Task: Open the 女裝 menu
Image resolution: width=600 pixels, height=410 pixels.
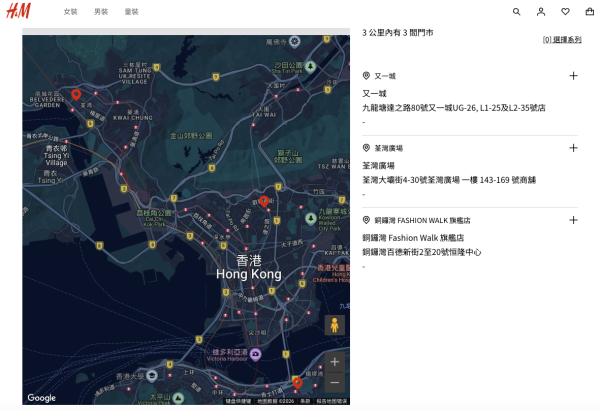Action: click(x=70, y=12)
